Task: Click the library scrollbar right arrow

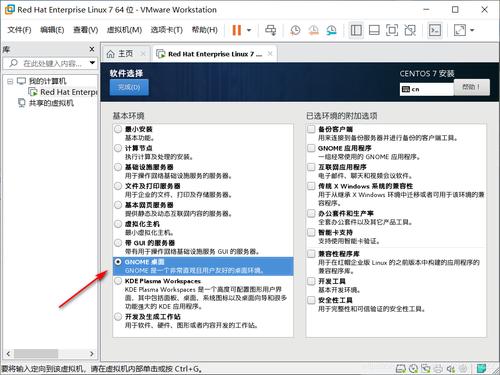Action: click(92, 354)
